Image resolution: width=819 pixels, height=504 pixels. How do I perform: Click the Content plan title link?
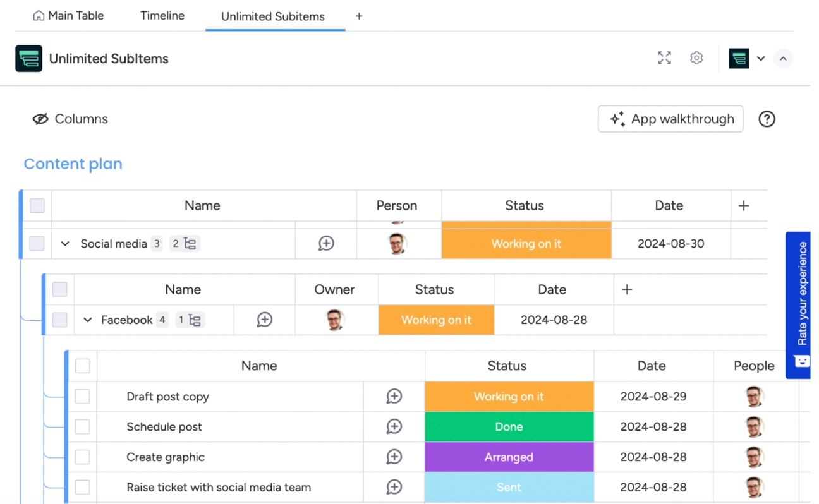coord(73,164)
